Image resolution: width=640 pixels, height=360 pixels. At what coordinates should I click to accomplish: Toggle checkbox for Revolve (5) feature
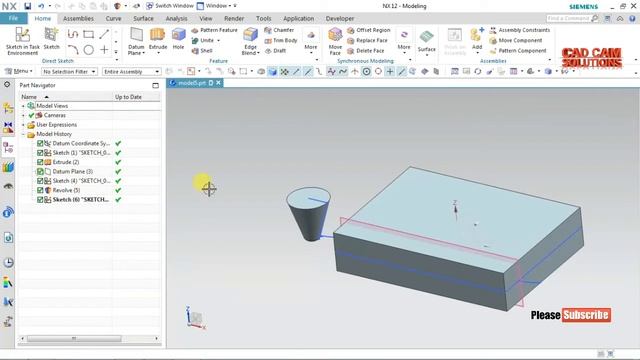tap(40, 190)
